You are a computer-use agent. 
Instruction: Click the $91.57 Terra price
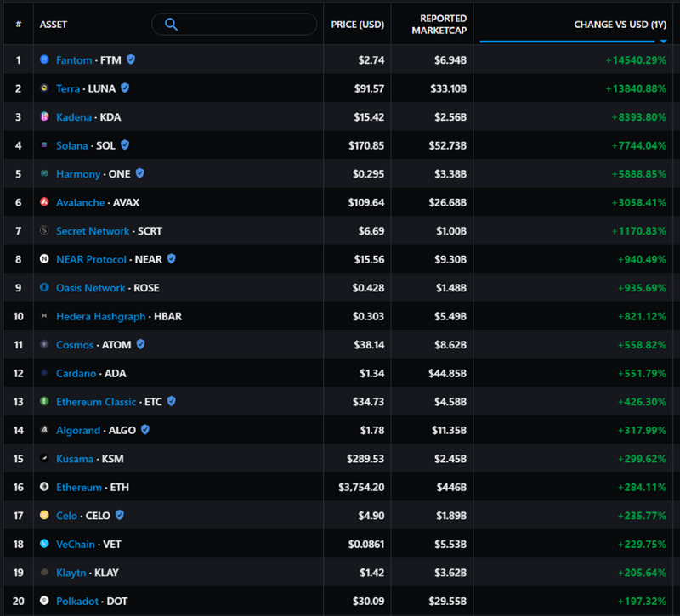pyautogui.click(x=369, y=88)
